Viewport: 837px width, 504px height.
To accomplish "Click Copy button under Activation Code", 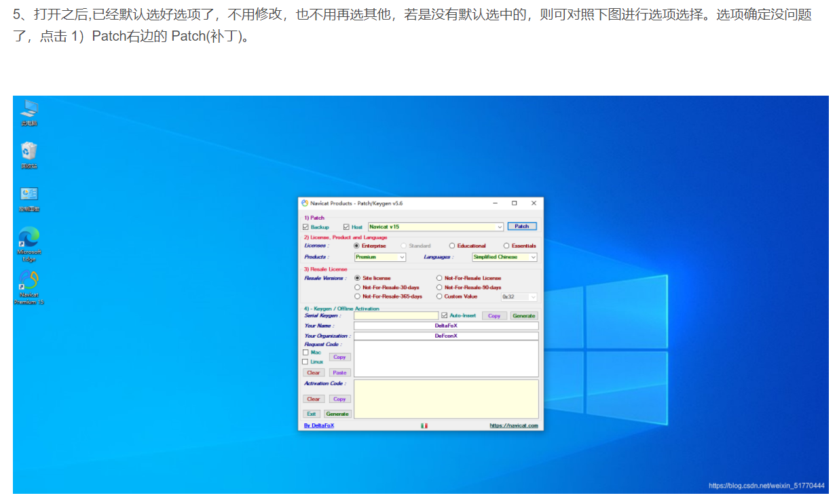I will click(x=340, y=399).
